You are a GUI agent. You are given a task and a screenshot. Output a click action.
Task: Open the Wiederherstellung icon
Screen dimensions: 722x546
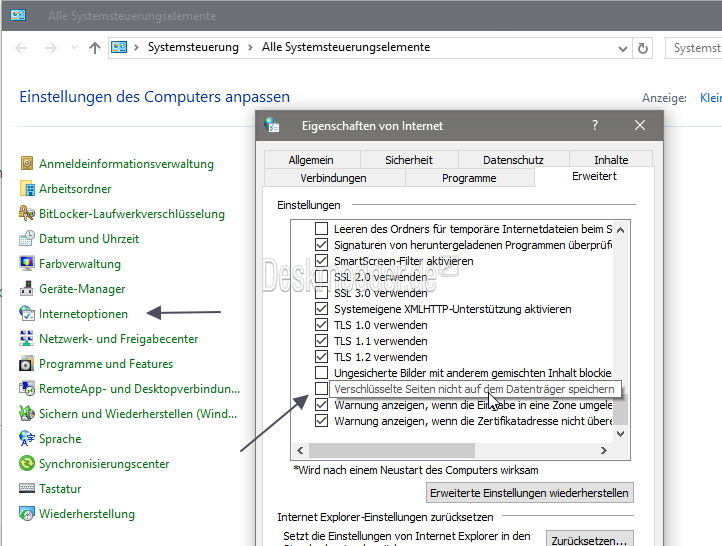click(27, 513)
